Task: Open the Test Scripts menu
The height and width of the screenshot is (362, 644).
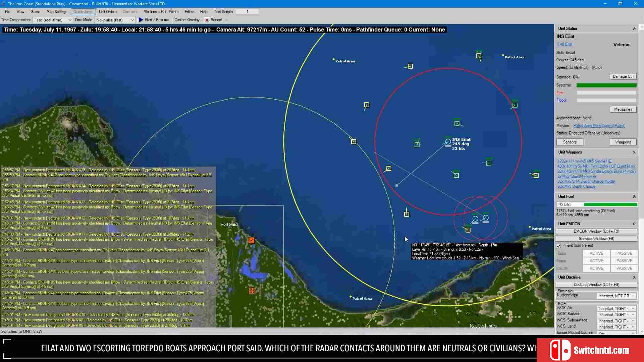Action: click(x=223, y=12)
